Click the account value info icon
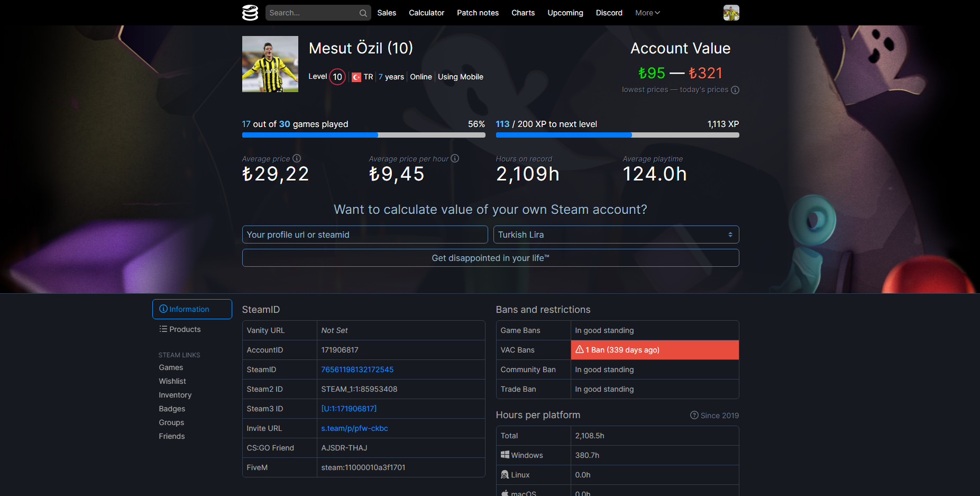 coord(735,90)
